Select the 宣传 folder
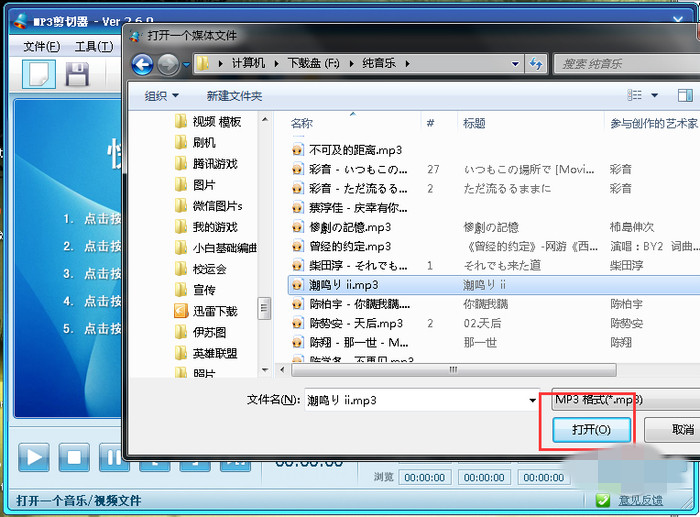Viewport: 700px width, 517px height. click(195, 290)
